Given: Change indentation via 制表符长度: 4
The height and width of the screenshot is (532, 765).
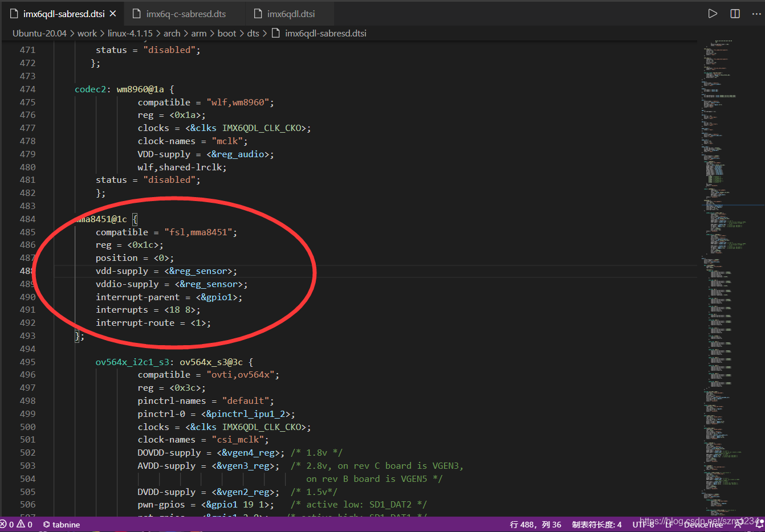Looking at the screenshot, I should point(597,525).
